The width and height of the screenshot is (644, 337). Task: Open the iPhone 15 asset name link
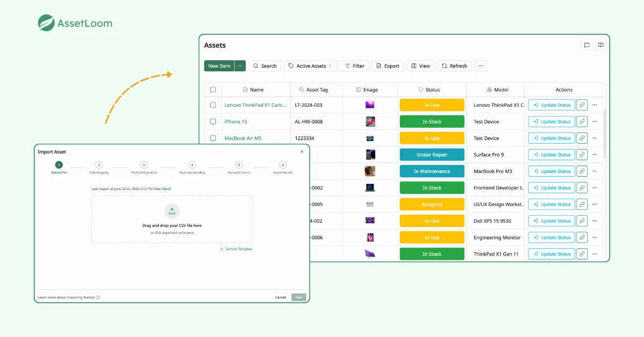[236, 122]
